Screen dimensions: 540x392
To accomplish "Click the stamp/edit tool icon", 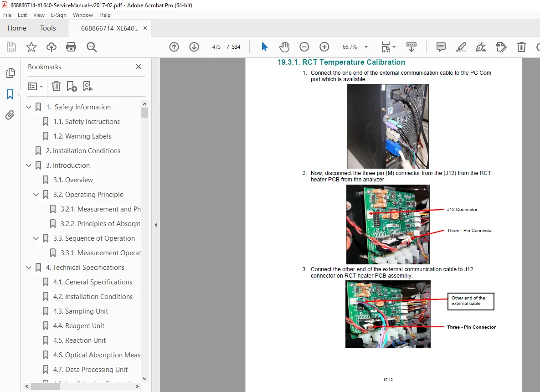I will (x=501, y=47).
